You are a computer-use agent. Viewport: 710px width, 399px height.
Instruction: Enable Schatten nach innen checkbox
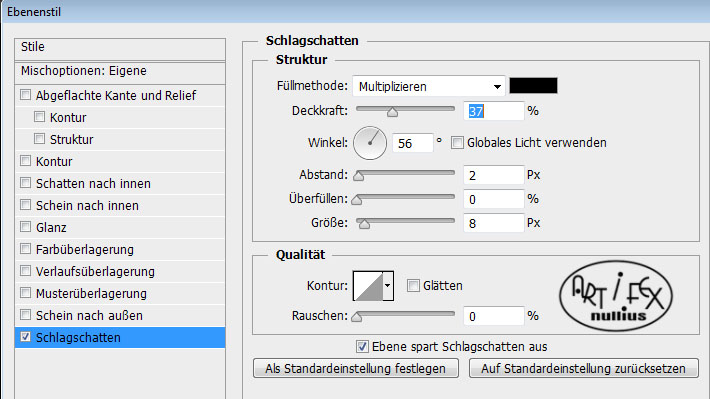pos(26,183)
